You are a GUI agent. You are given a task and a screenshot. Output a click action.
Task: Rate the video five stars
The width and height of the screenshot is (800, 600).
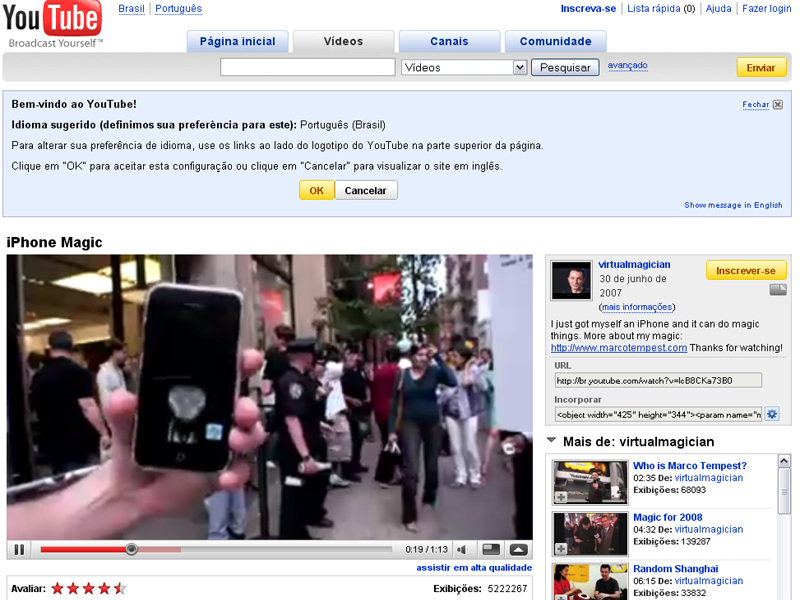tap(120, 589)
